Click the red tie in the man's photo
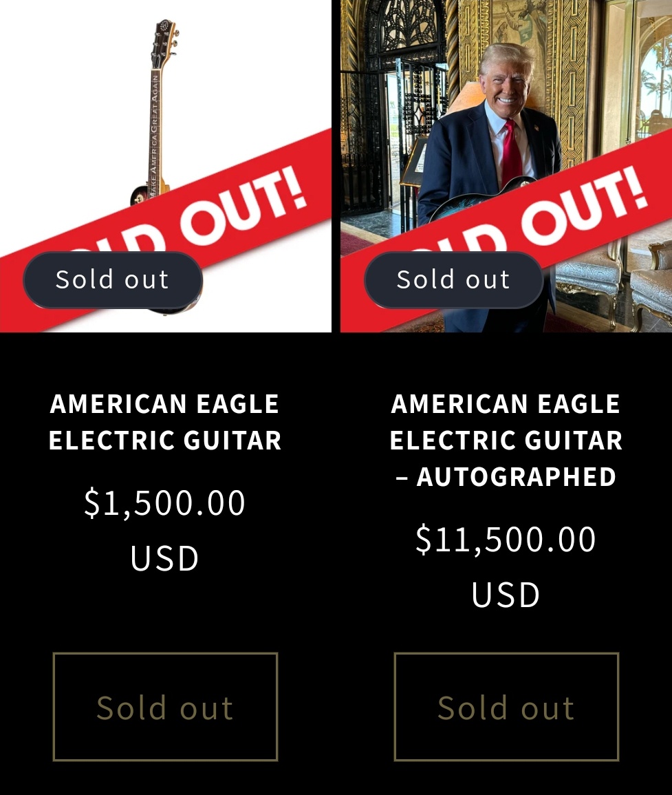This screenshot has height=795, width=672. click(512, 153)
